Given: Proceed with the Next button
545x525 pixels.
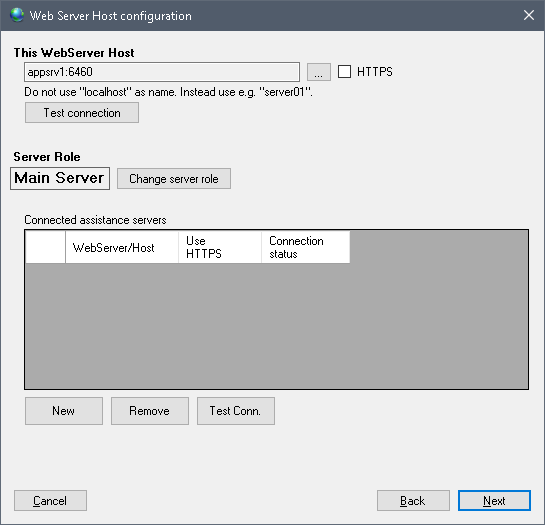Looking at the screenshot, I should click(494, 501).
